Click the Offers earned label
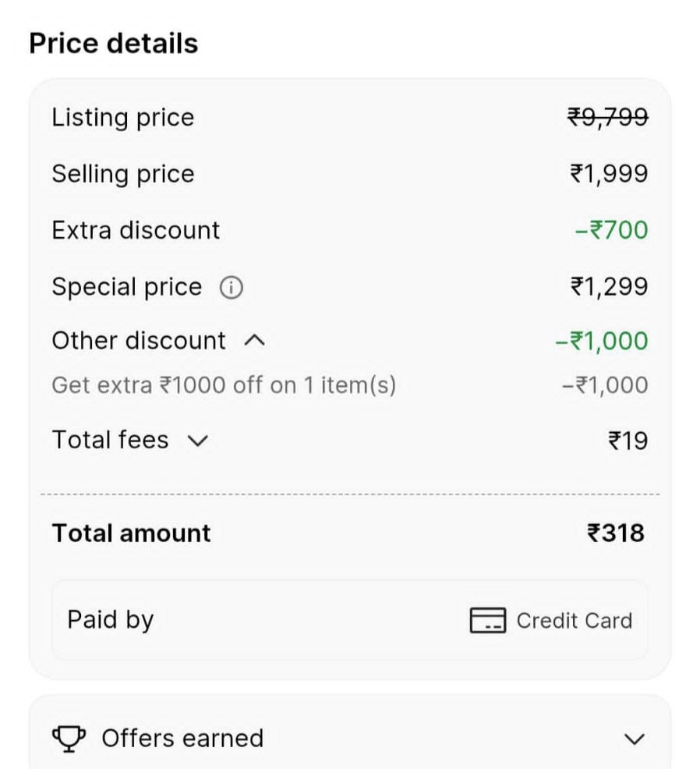Screen dimensions: 700x769 click(182, 738)
